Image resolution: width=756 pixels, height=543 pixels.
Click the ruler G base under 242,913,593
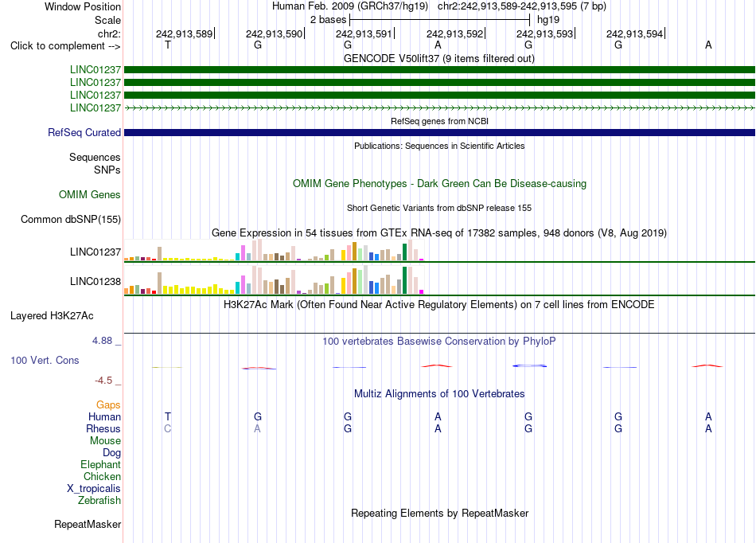(x=528, y=45)
